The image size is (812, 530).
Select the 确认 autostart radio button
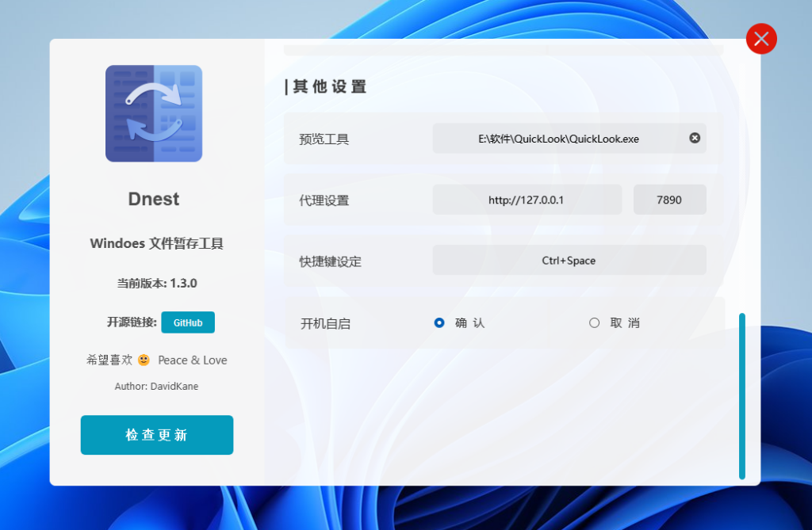439,323
